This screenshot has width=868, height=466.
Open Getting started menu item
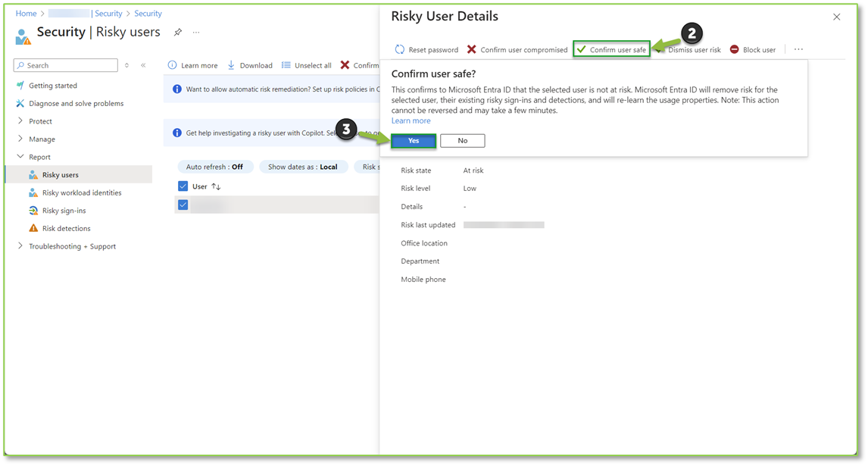52,86
